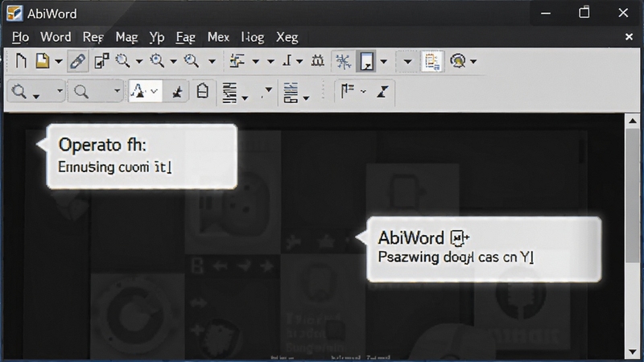Open the Word menu
Image resolution: width=644 pixels, height=362 pixels.
[x=56, y=37]
